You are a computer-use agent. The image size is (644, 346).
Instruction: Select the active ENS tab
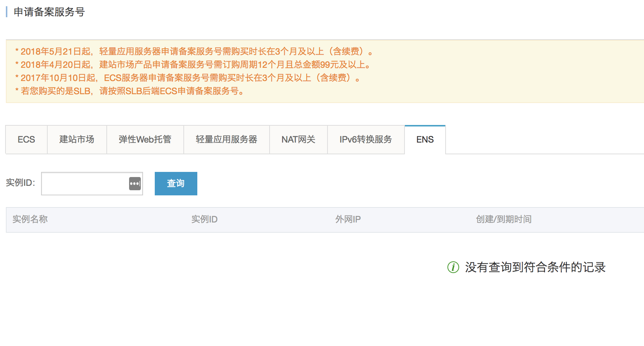425,140
